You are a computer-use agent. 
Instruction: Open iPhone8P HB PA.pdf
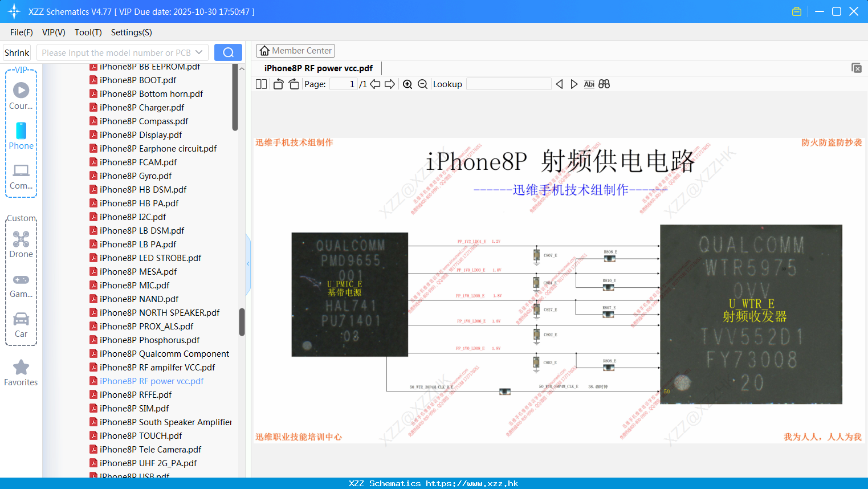point(139,203)
